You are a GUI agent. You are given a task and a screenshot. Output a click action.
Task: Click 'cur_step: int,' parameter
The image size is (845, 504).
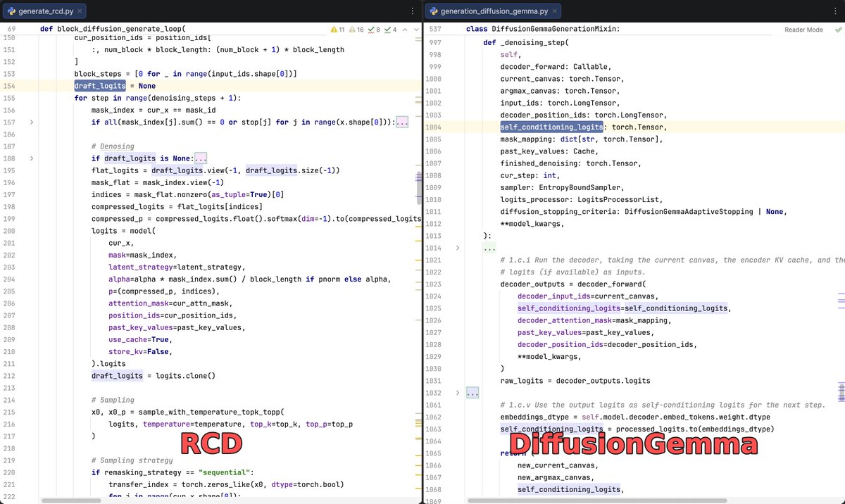point(530,175)
